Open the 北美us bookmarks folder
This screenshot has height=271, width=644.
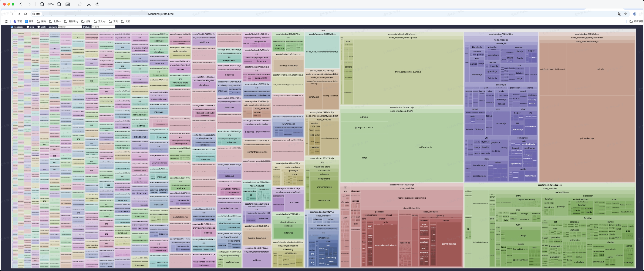[55, 22]
